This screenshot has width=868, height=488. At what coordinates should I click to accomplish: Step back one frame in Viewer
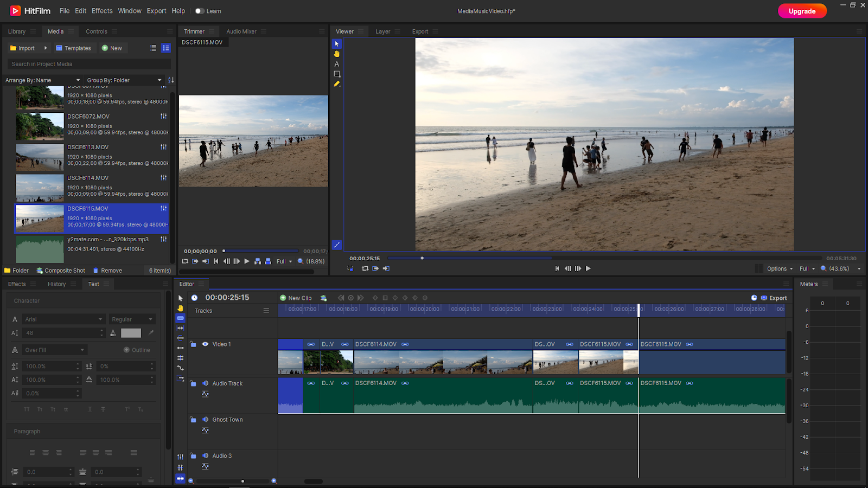(568, 268)
